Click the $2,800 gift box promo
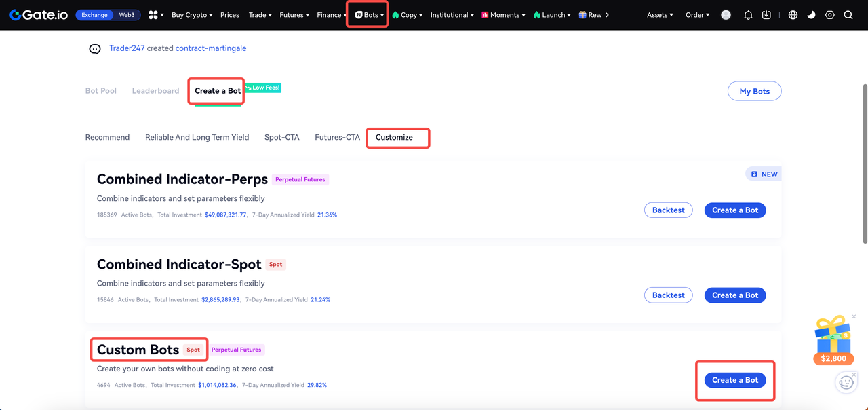868x410 pixels. [833, 339]
